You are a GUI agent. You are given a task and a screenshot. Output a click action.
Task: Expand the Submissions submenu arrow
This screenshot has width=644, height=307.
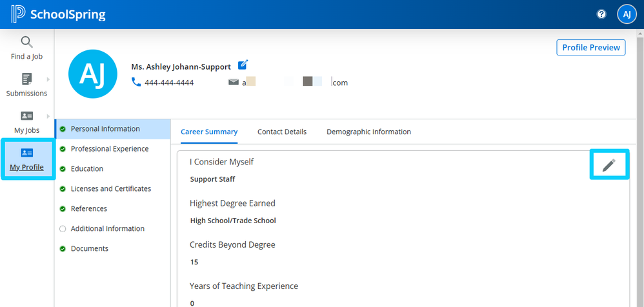click(48, 79)
